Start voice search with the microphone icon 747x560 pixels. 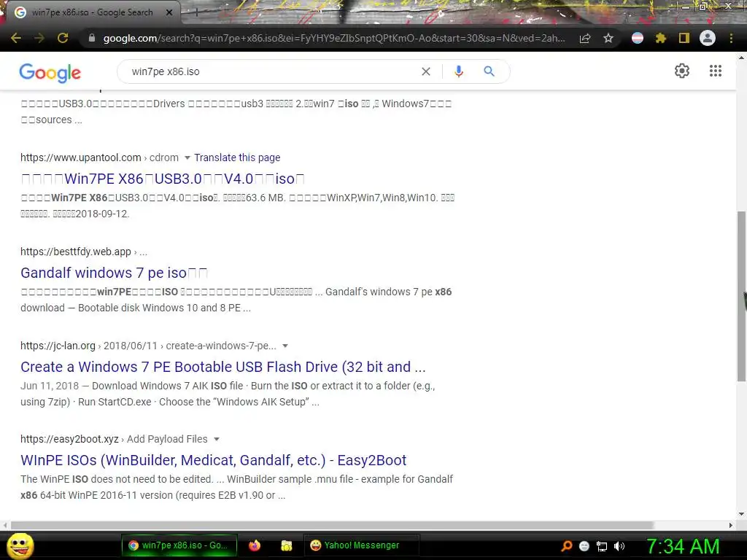458,71
